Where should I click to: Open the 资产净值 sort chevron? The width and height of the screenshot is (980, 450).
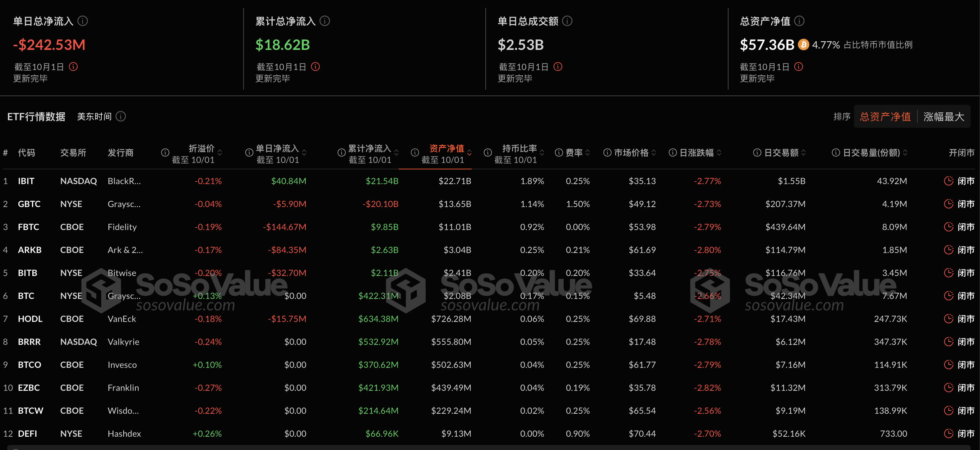[x=470, y=153]
